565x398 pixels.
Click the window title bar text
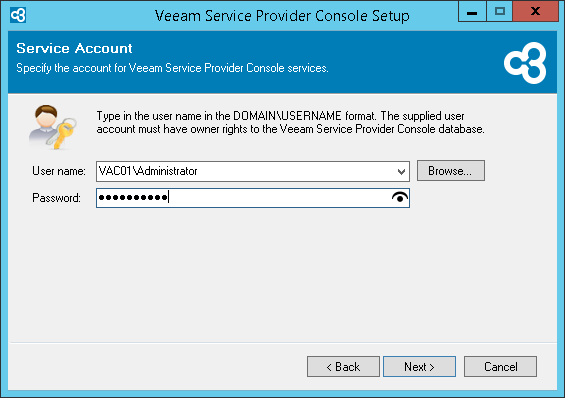282,16
